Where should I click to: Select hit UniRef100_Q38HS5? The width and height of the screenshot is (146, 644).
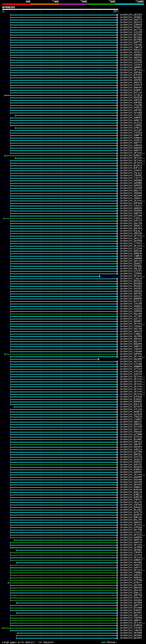point(131,25)
